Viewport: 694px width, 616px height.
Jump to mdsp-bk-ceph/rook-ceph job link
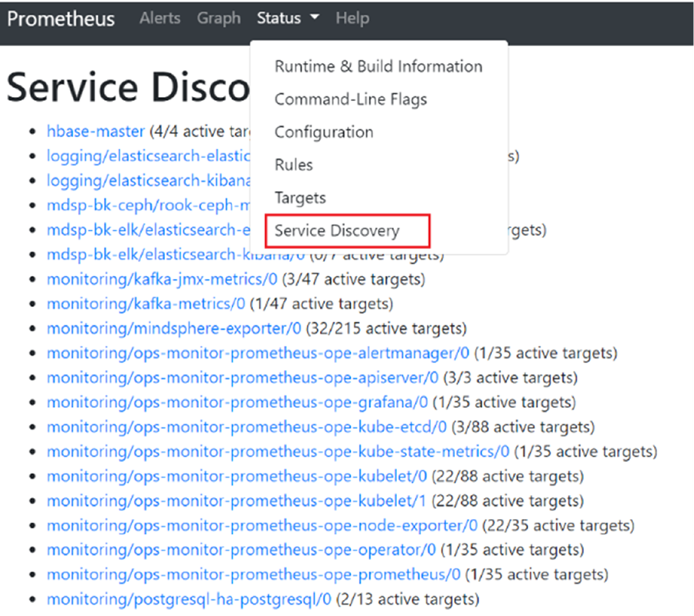pos(148,206)
